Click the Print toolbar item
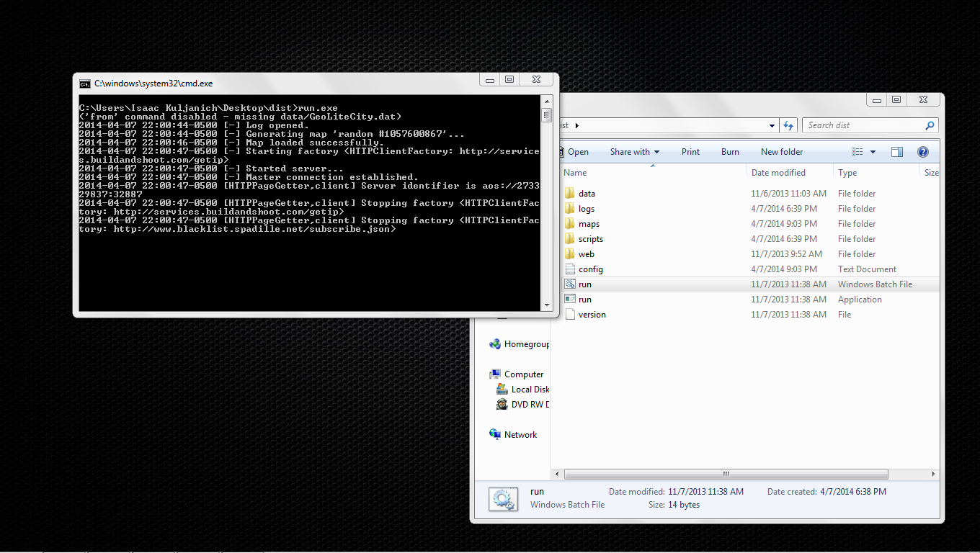The height and width of the screenshot is (553, 980). click(x=690, y=151)
